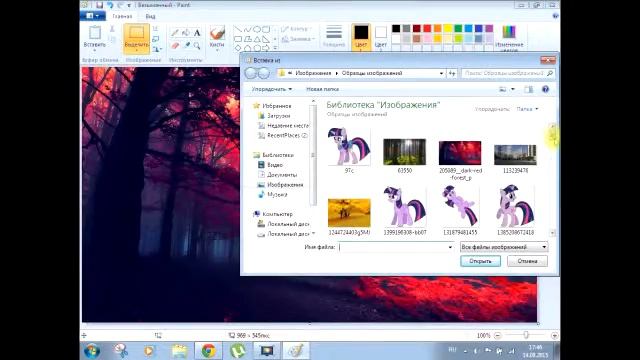Image resolution: width=640 pixels, height=360 pixels.
Task: Click the Select (Выделить) tool button
Action: coord(136,38)
